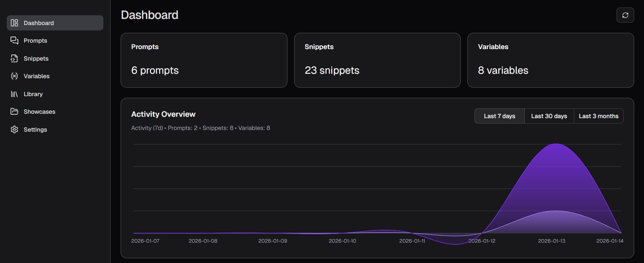Image resolution: width=644 pixels, height=263 pixels.
Task: Open the 6 prompts summary card
Action: click(204, 60)
